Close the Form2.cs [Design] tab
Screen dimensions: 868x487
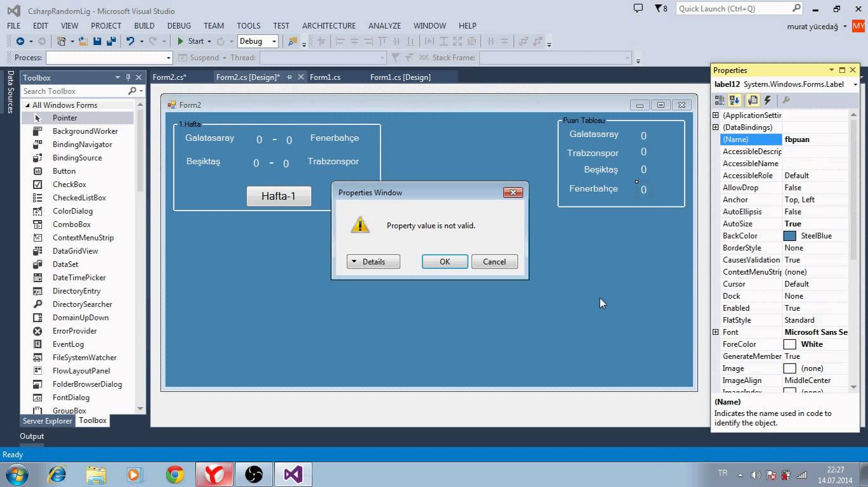coord(301,77)
